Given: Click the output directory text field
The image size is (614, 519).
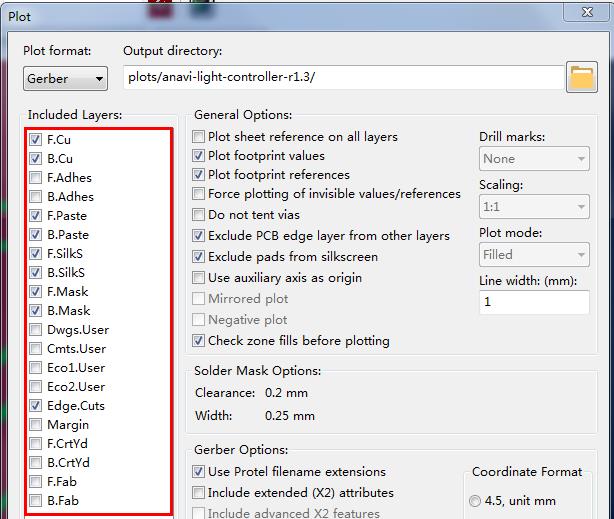Looking at the screenshot, I should point(344,77).
